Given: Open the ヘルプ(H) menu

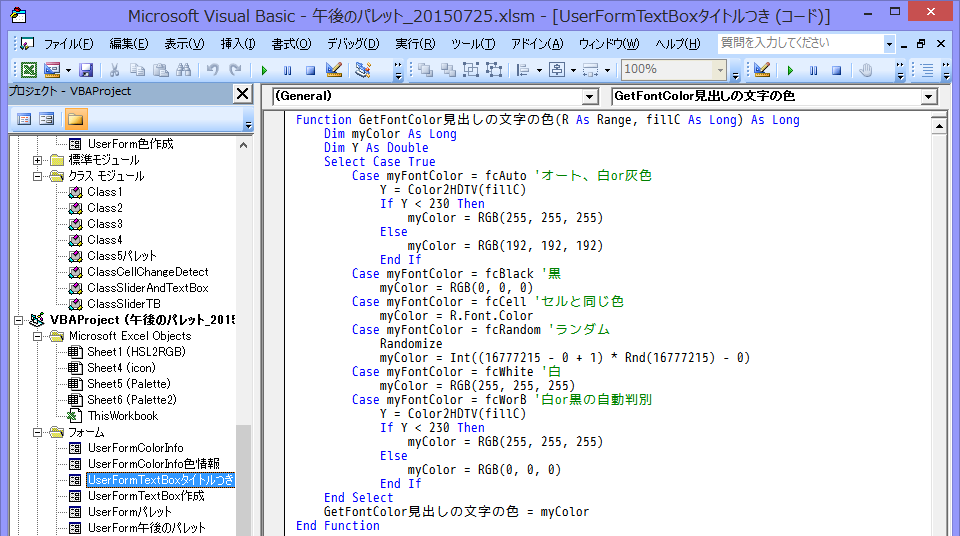Looking at the screenshot, I should point(677,43).
